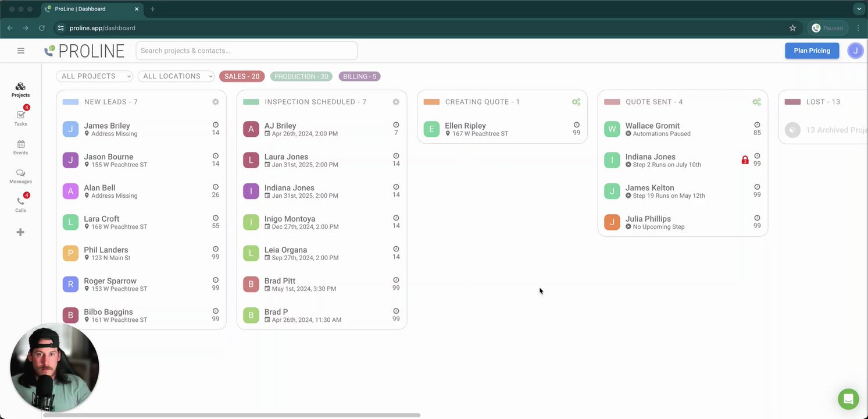Open the browser three-dot menu
The width and height of the screenshot is (868, 419).
click(858, 28)
